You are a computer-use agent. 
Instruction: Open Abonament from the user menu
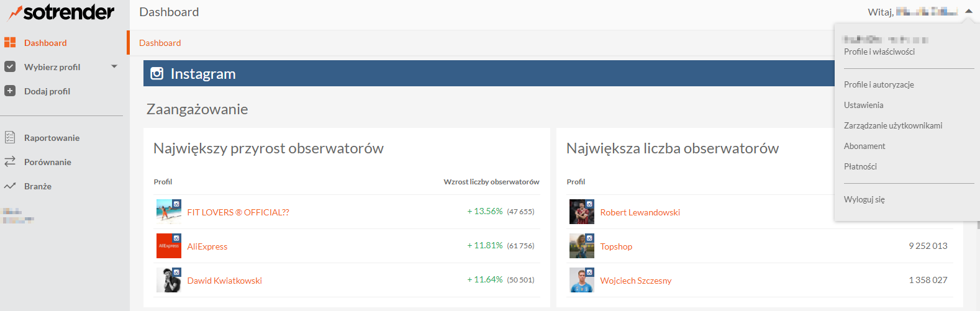point(864,146)
